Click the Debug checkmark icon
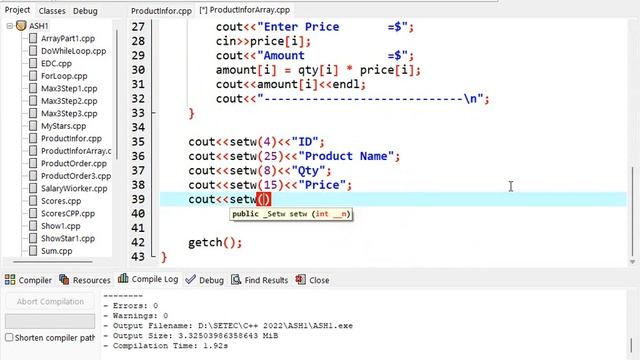 190,280
